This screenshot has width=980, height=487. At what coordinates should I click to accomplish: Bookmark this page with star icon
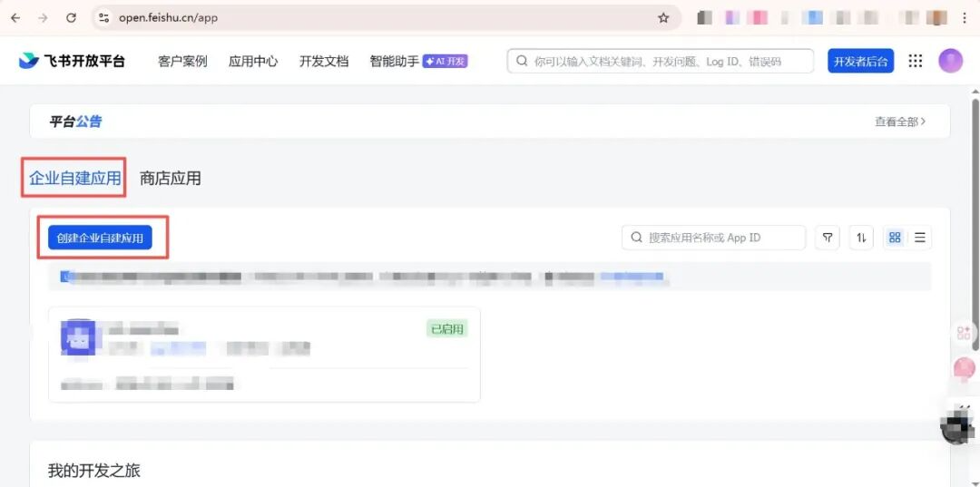[x=663, y=18]
